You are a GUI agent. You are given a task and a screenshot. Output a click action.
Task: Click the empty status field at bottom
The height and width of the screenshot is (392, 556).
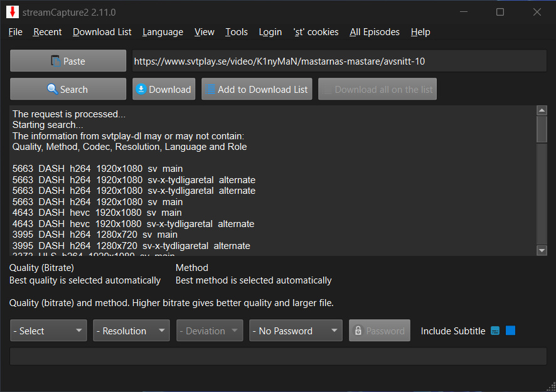[278, 356]
